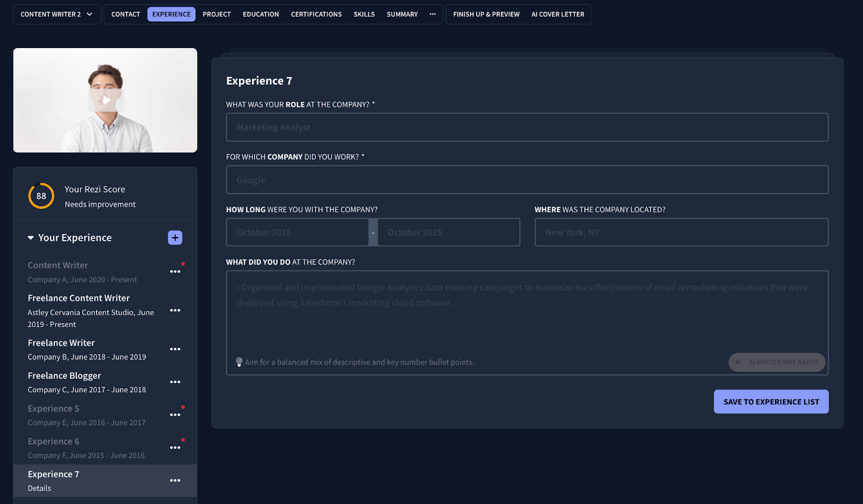
Task: Click the Rezi Score progress ring
Action: [x=41, y=196]
